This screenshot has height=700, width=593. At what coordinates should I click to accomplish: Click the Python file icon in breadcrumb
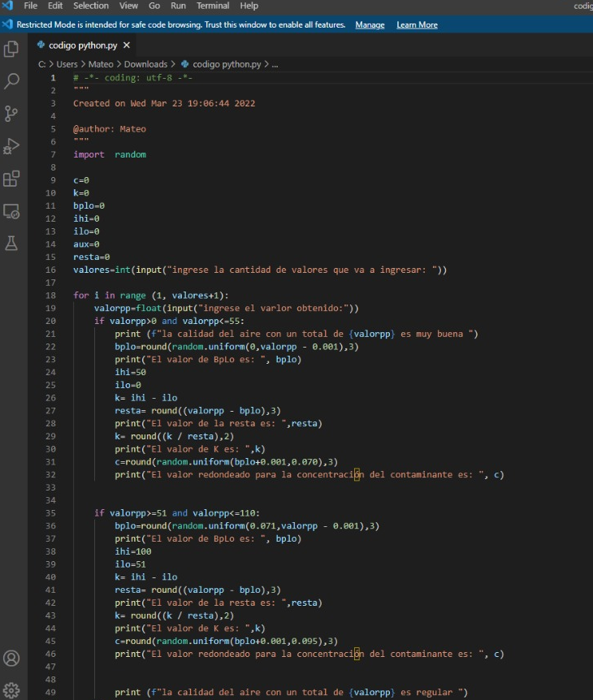[185, 64]
